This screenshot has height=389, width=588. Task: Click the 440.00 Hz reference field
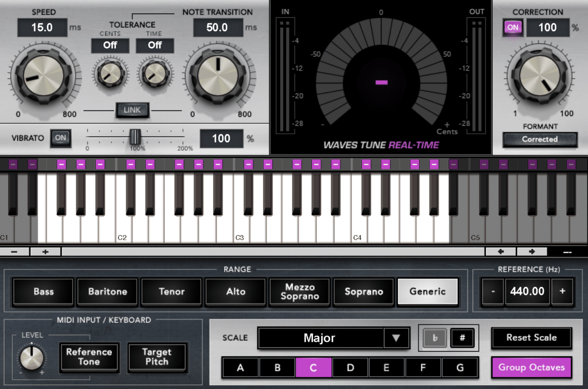527,291
